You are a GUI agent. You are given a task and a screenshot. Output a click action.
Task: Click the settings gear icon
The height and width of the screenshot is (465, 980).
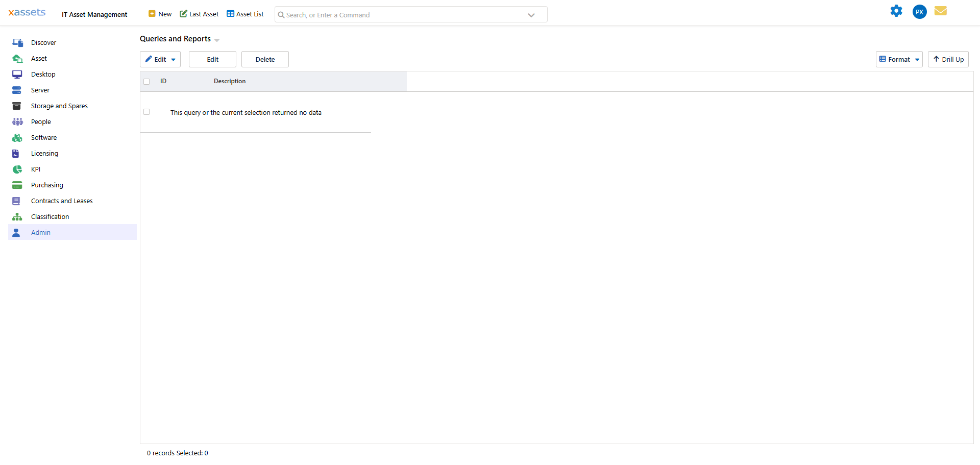897,11
